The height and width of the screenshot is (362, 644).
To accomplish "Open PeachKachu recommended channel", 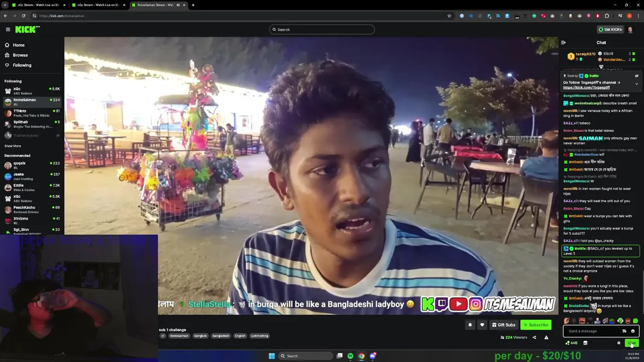I will tap(32, 210).
